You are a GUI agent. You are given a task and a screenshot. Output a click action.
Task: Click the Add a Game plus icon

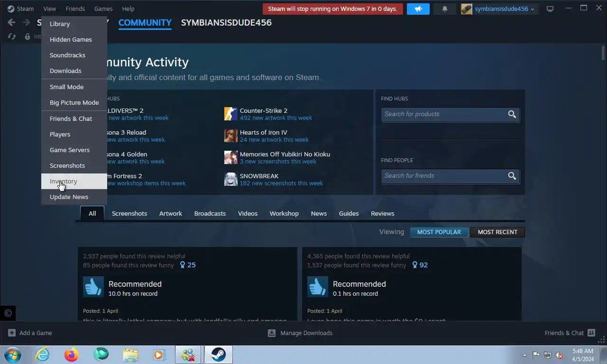tap(12, 333)
